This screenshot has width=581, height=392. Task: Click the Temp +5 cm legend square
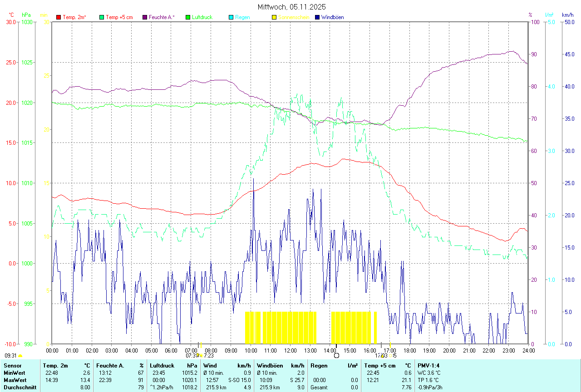tap(102, 17)
